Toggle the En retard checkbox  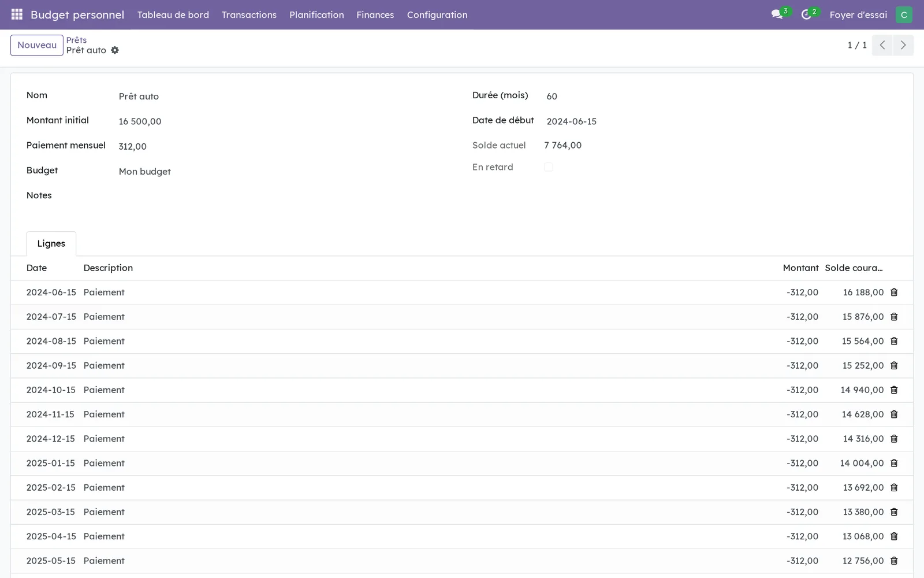(x=549, y=167)
